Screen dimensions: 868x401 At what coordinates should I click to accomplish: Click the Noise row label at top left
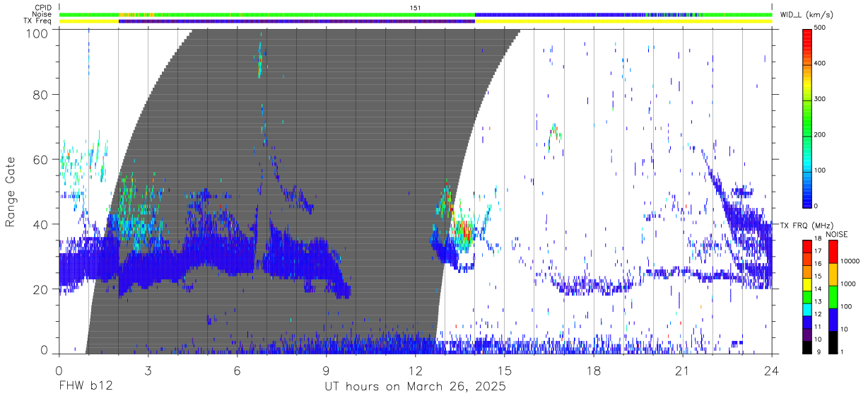click(42, 14)
